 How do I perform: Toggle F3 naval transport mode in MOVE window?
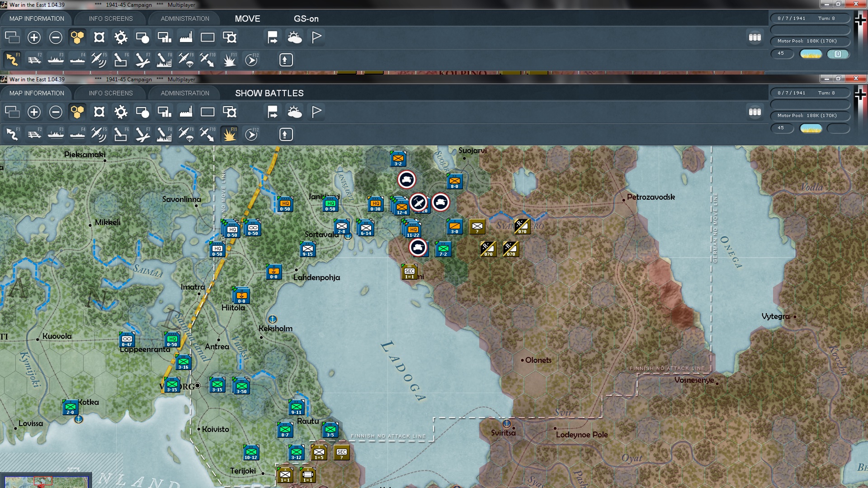pyautogui.click(x=56, y=60)
